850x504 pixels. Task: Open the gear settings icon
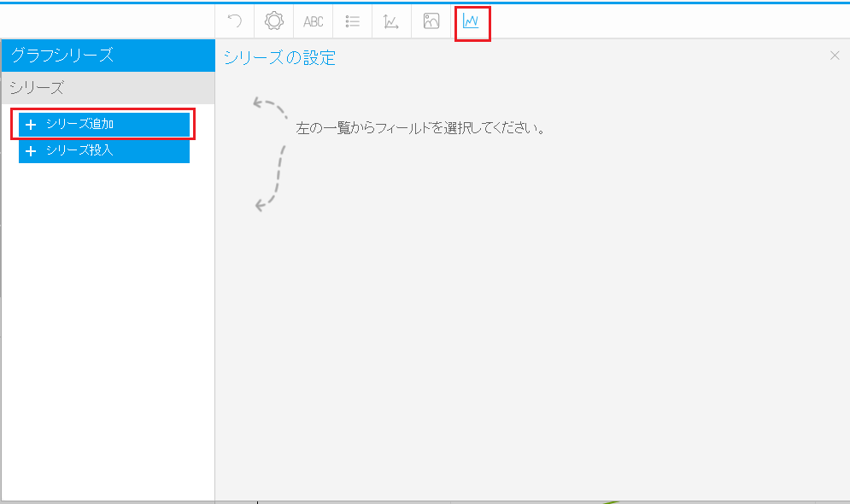pos(273,21)
